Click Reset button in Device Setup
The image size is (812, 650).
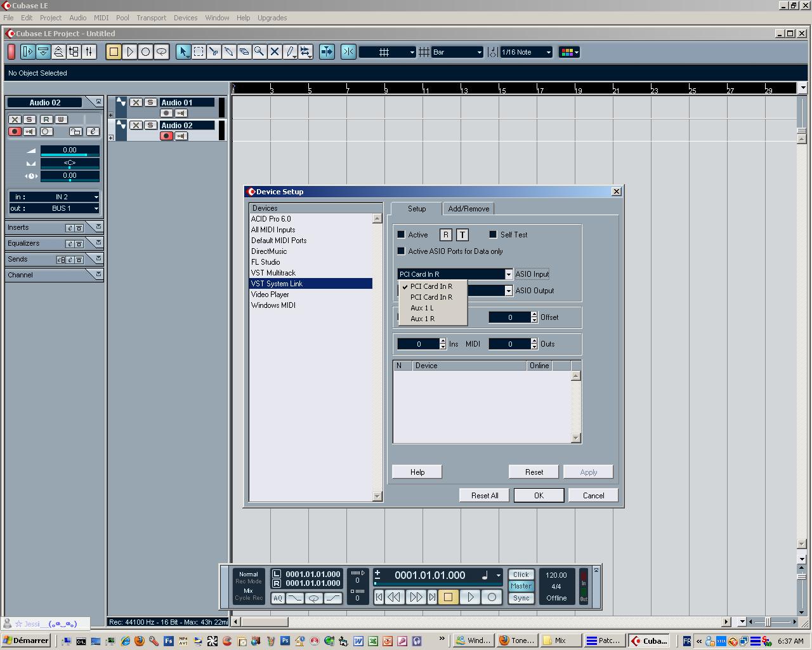click(x=534, y=472)
